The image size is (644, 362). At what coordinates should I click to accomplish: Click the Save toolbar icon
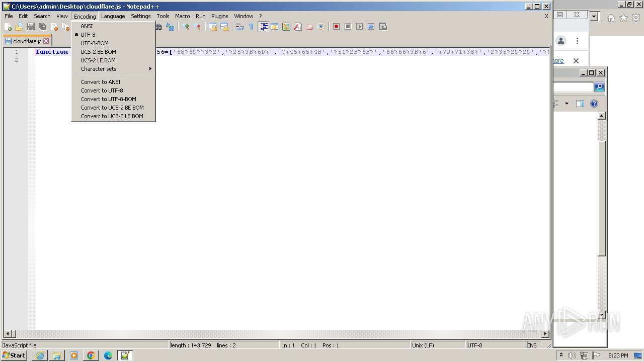tap(31, 27)
